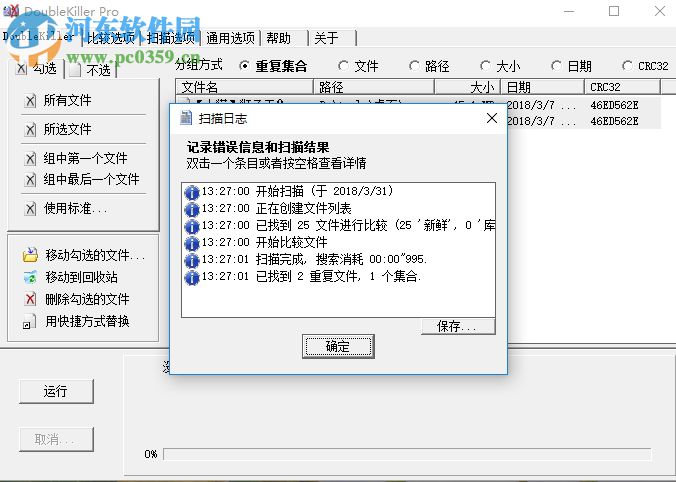Click 移动勾选的文件... action
This screenshot has width=676, height=482.
tap(95, 255)
